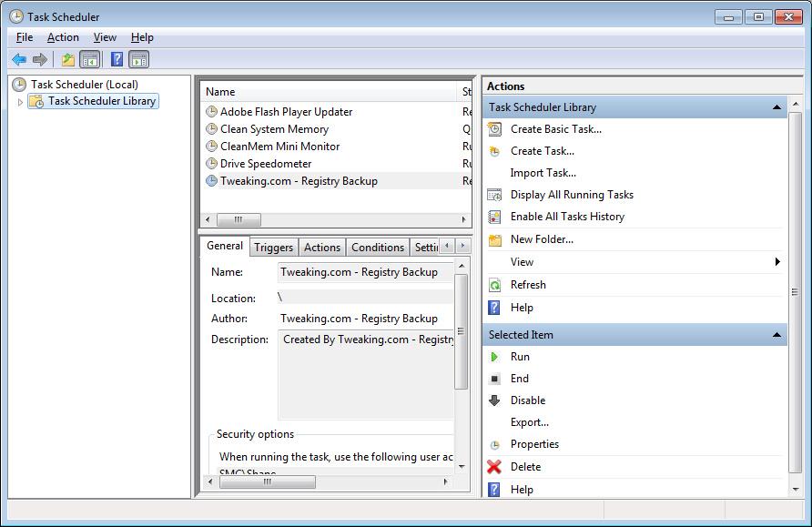Expand the Task Scheduler Library tree node
812x527 pixels.
pos(20,102)
